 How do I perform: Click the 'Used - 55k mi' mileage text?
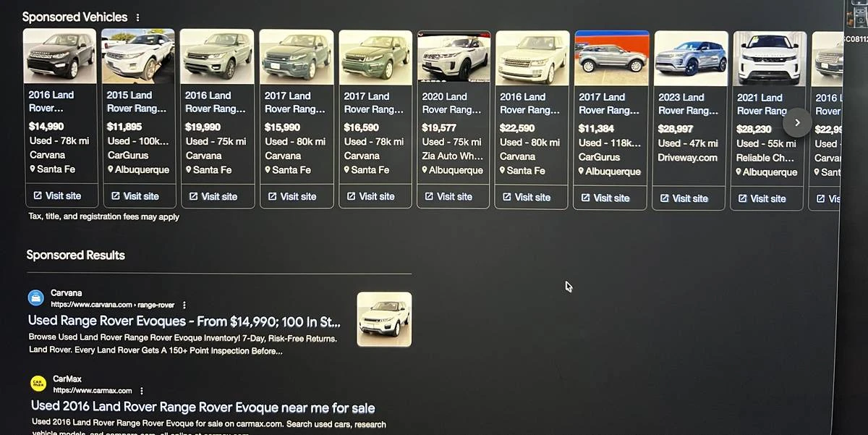point(766,143)
